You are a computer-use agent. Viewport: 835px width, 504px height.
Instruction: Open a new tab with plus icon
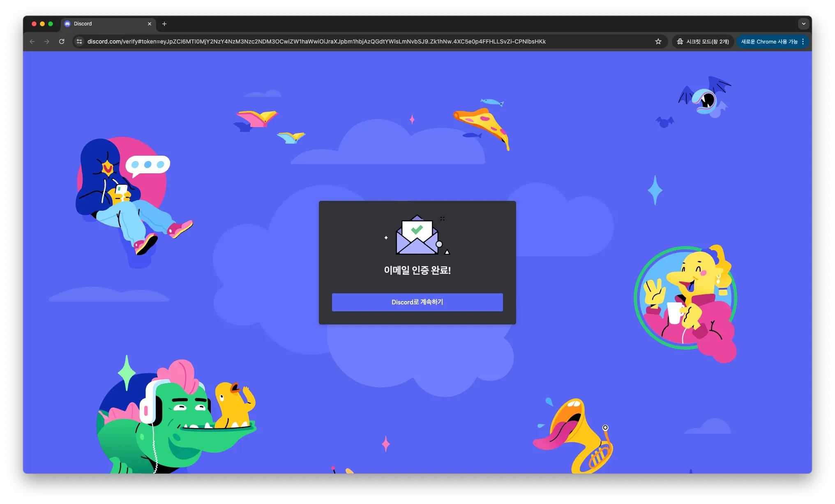[164, 24]
